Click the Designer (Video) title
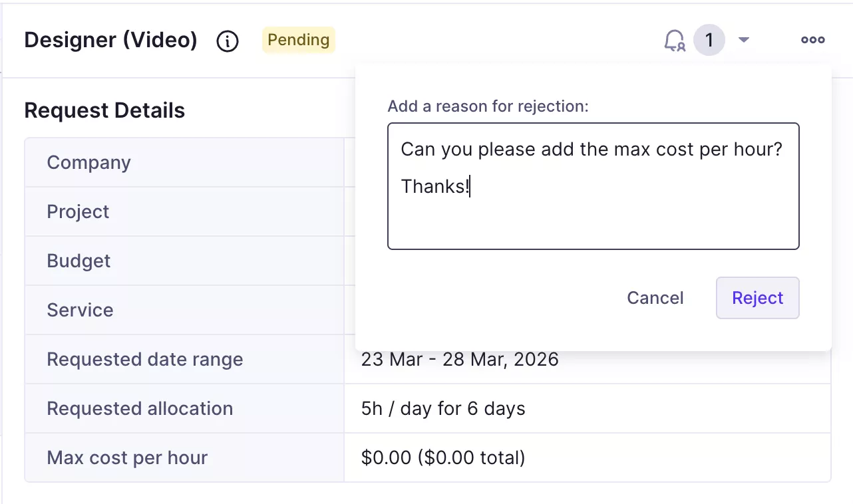The height and width of the screenshot is (504, 853). point(110,40)
